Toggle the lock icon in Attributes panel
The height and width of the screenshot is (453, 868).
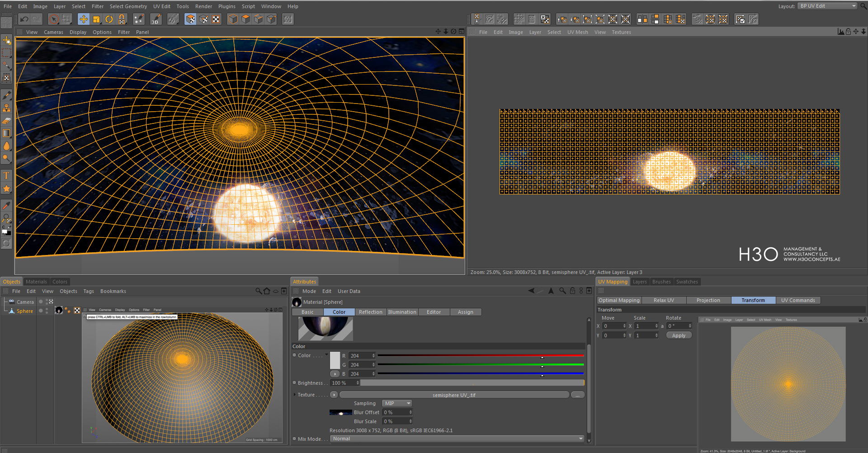(572, 291)
